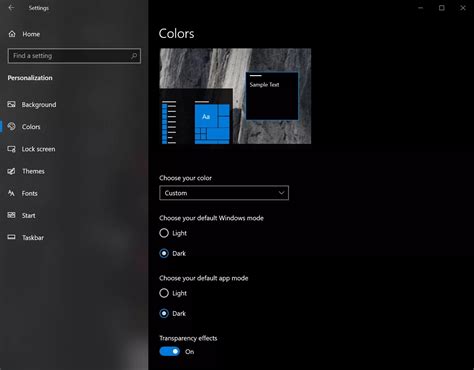Click the Lock screen monitor icon
474x370 pixels.
tap(11, 149)
